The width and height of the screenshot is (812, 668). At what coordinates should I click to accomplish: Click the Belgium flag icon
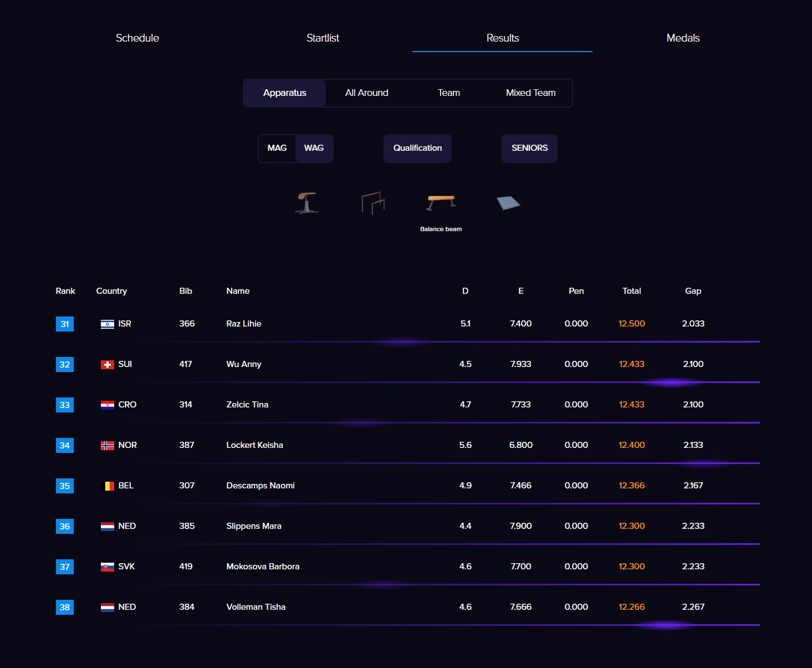click(109, 486)
